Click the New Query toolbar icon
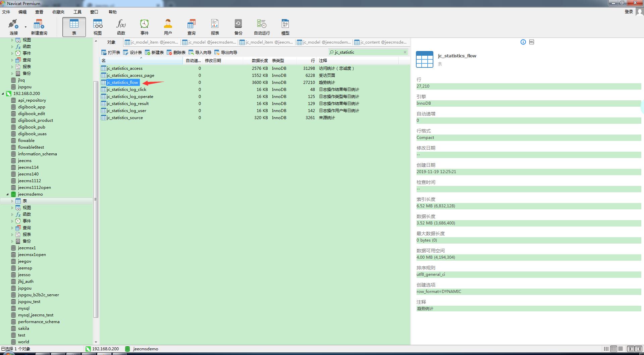Image resolution: width=644 pixels, height=355 pixels. pyautogui.click(x=39, y=27)
